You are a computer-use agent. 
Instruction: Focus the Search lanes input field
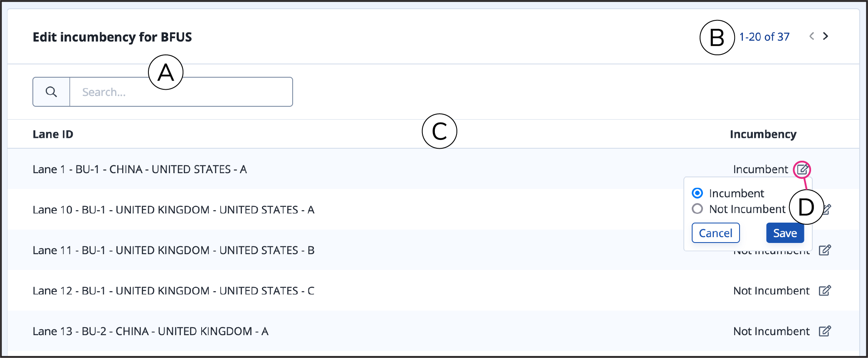coord(181,92)
